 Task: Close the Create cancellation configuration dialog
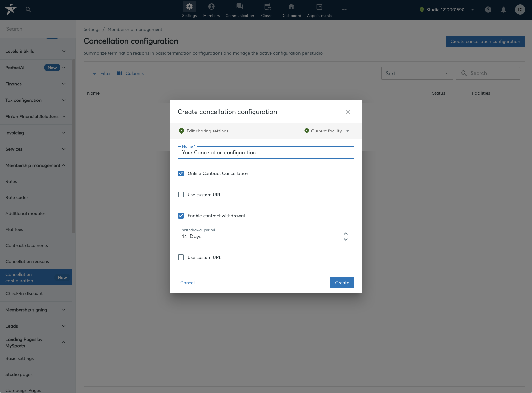coord(348,112)
